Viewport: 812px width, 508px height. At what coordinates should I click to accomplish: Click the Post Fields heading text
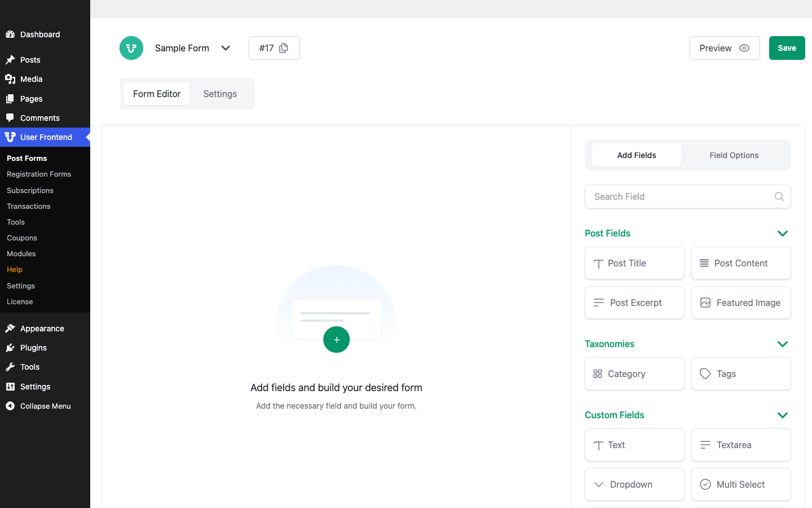coord(607,233)
